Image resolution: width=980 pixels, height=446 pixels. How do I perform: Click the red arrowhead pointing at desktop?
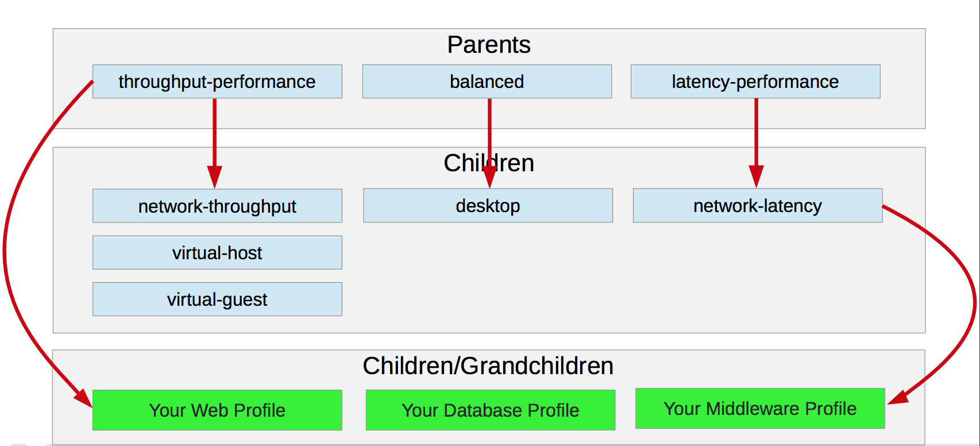point(489,177)
